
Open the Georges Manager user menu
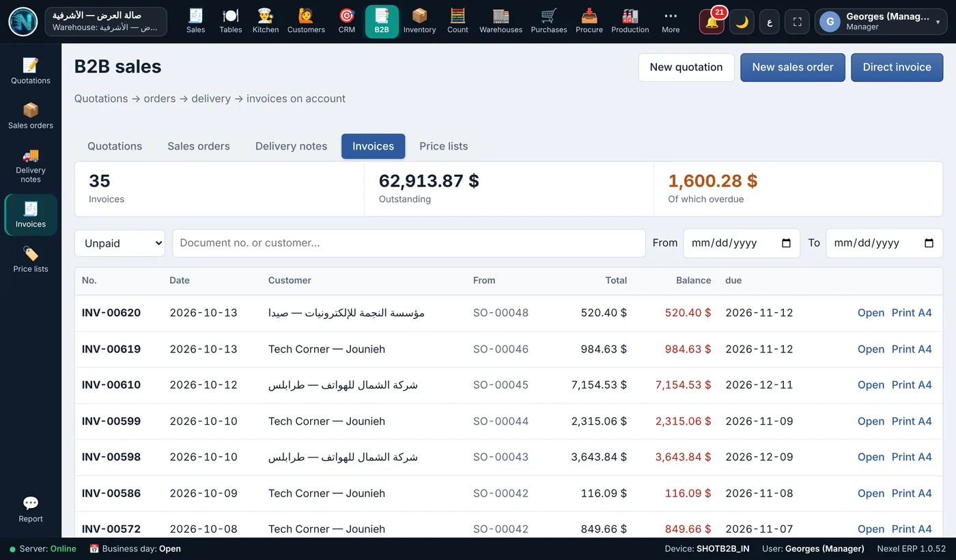click(882, 22)
